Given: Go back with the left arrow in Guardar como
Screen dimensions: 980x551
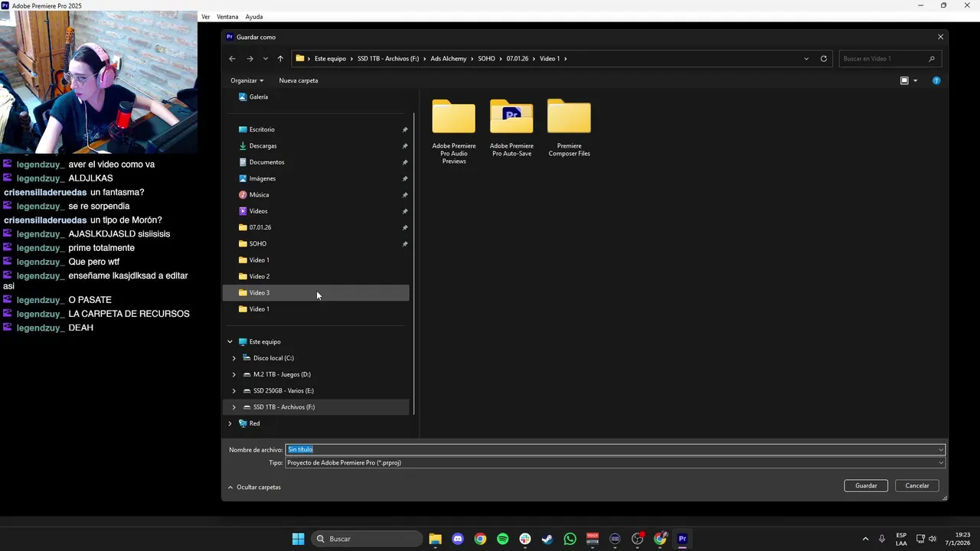Looking at the screenshot, I should click(232, 58).
